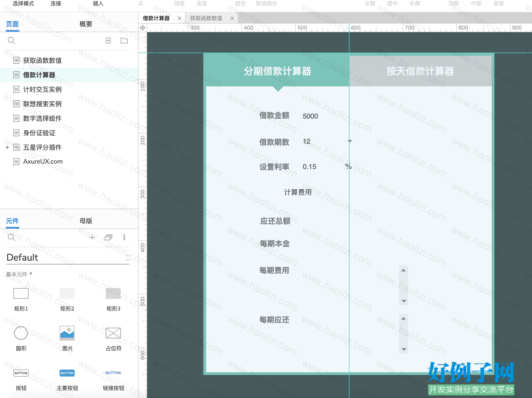532x398 pixels.
Task: Search pages with the magnifier icon
Action: tap(11, 40)
